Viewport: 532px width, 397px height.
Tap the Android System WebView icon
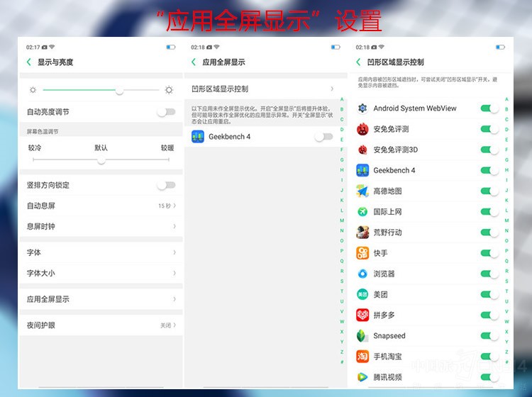click(362, 108)
